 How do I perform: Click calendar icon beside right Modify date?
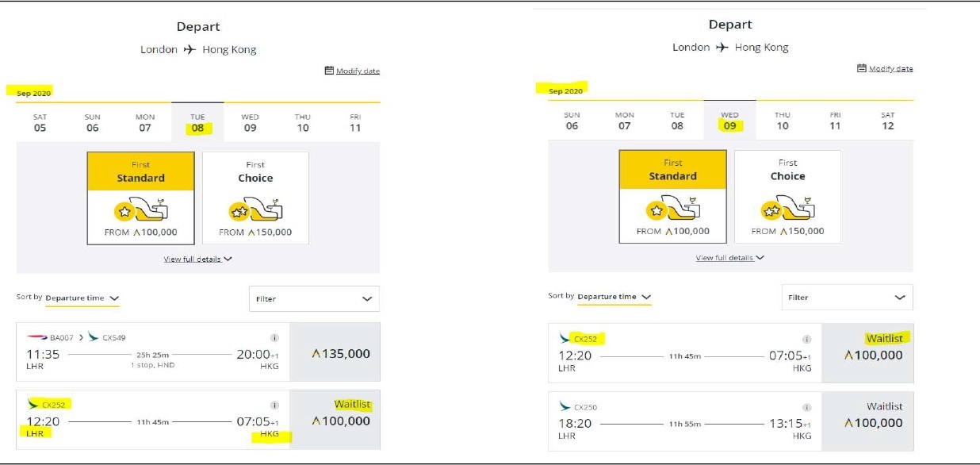pyautogui.click(x=862, y=68)
